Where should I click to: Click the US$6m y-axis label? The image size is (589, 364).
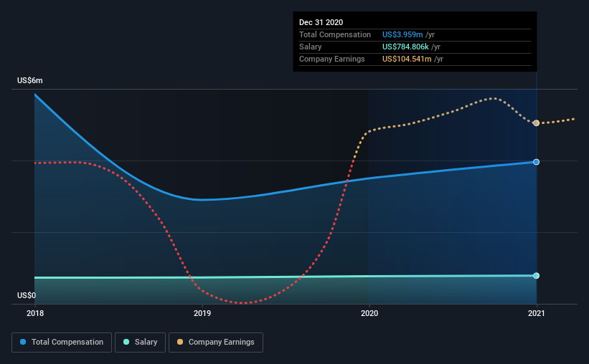point(29,81)
